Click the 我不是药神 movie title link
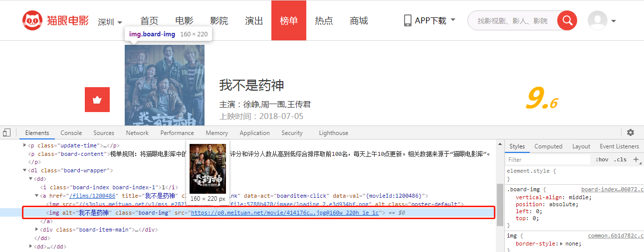The width and height of the screenshot is (644, 252). coord(251,85)
